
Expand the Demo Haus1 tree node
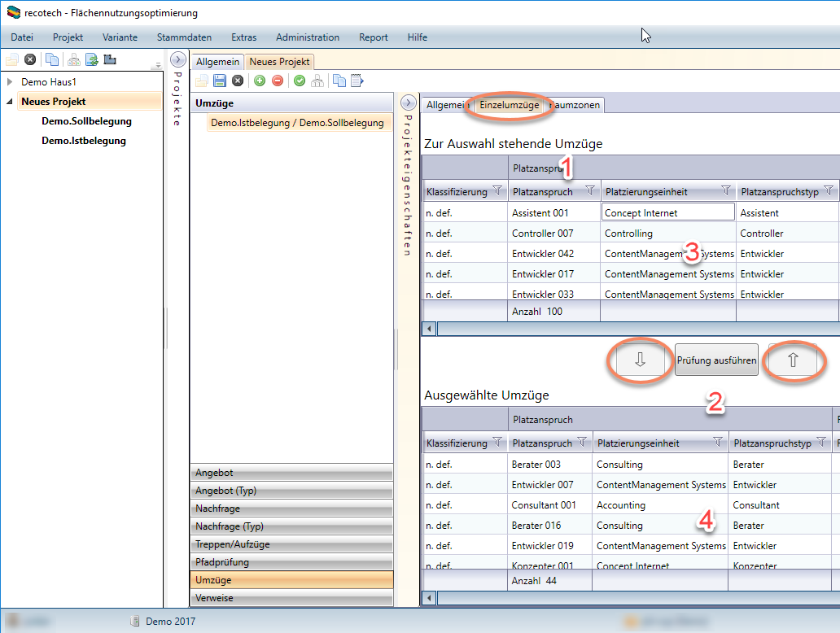click(x=10, y=82)
